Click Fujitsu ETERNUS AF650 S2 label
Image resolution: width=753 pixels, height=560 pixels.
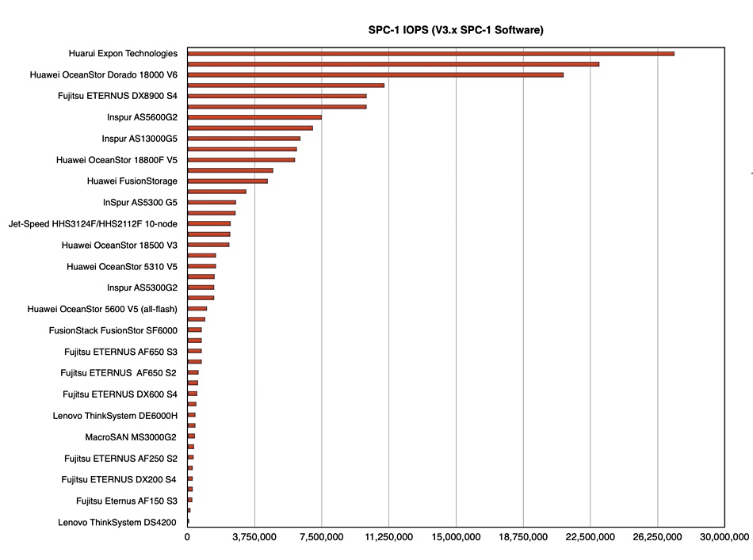pos(119,373)
